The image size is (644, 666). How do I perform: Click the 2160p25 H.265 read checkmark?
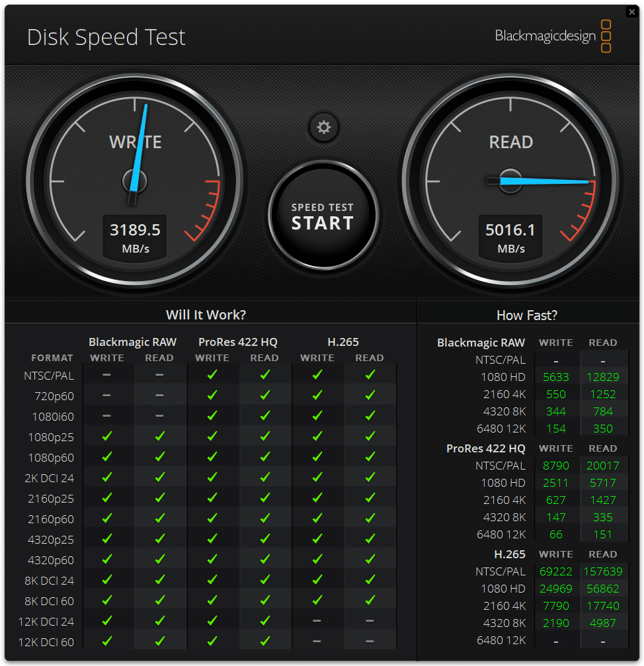[x=370, y=497]
